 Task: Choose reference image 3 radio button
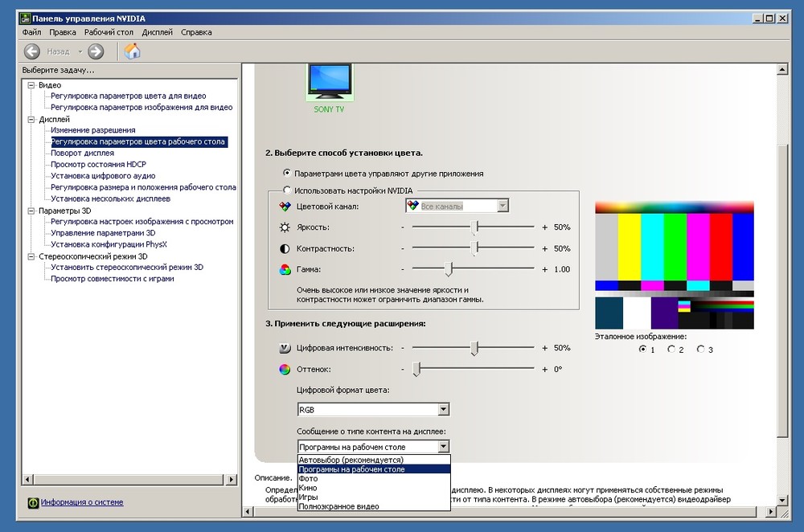[700, 349]
